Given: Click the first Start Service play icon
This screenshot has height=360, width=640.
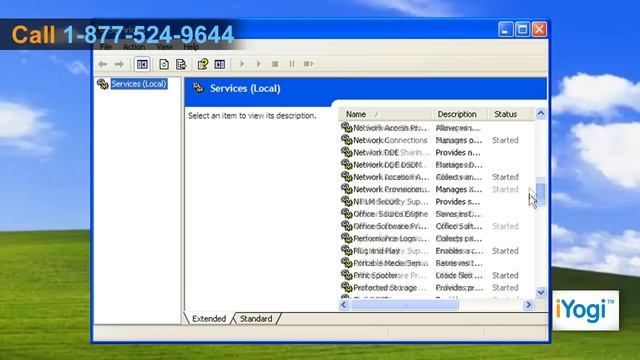Looking at the screenshot, I should 242,64.
